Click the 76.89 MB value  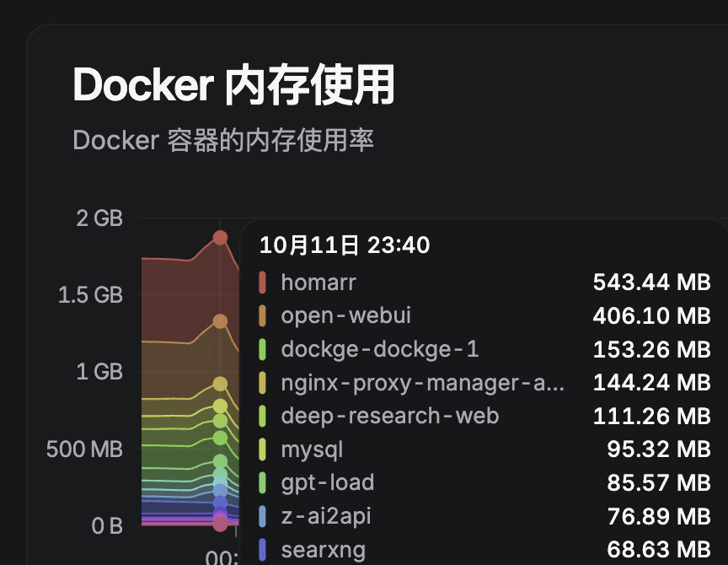(659, 516)
